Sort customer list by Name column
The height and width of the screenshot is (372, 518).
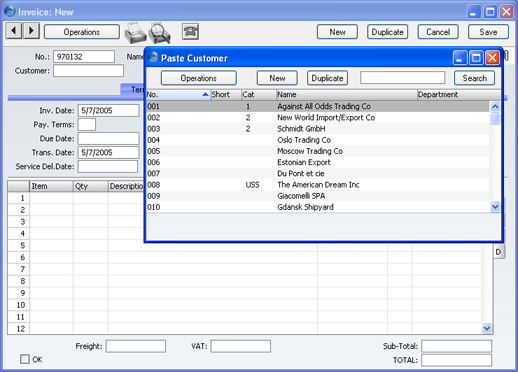[x=347, y=95]
